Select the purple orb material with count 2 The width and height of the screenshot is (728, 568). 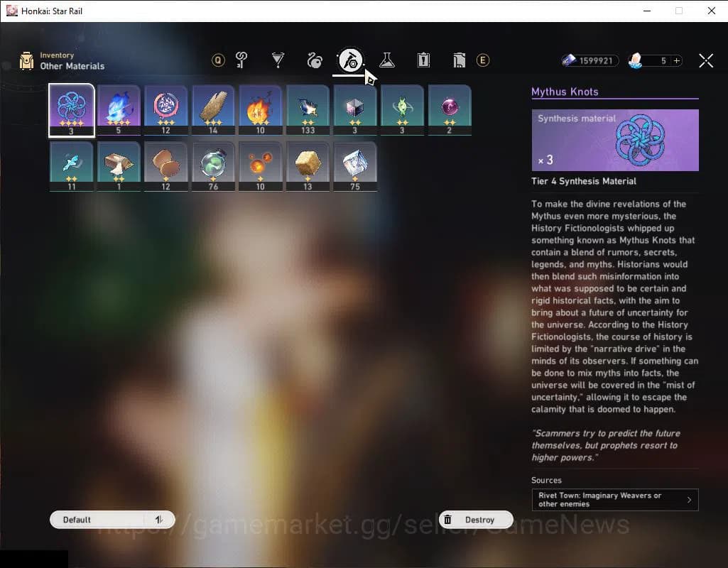tap(450, 110)
